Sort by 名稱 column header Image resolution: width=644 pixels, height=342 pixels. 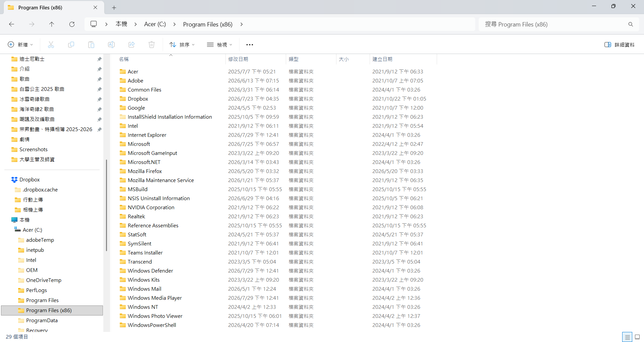[x=171, y=59]
